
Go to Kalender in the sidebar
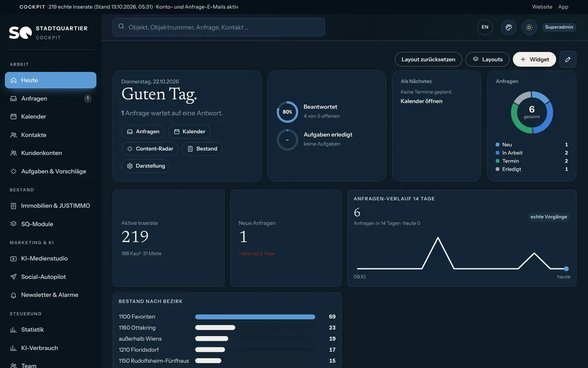coord(51,117)
